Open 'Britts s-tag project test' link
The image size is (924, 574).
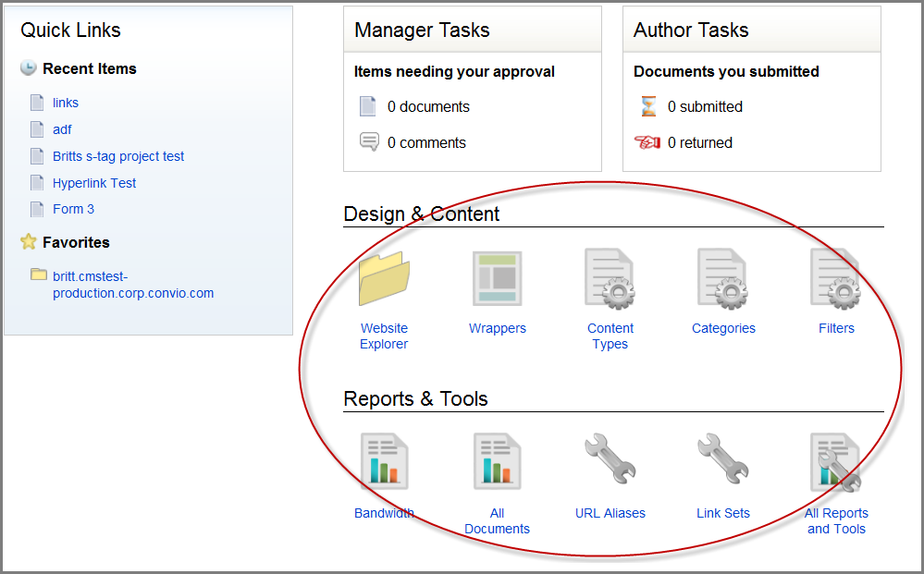click(118, 156)
